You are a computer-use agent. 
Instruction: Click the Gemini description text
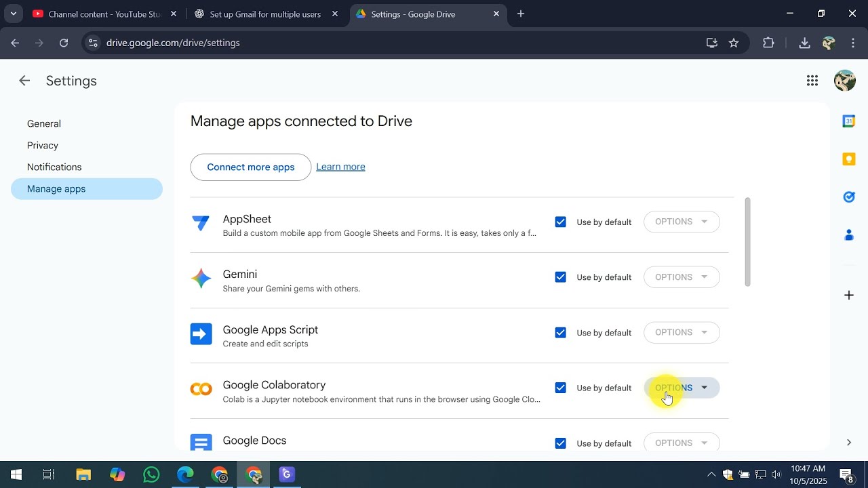[291, 289]
